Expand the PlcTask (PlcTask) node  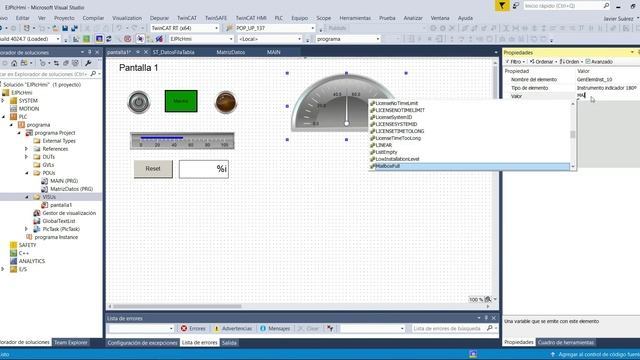tap(27, 229)
